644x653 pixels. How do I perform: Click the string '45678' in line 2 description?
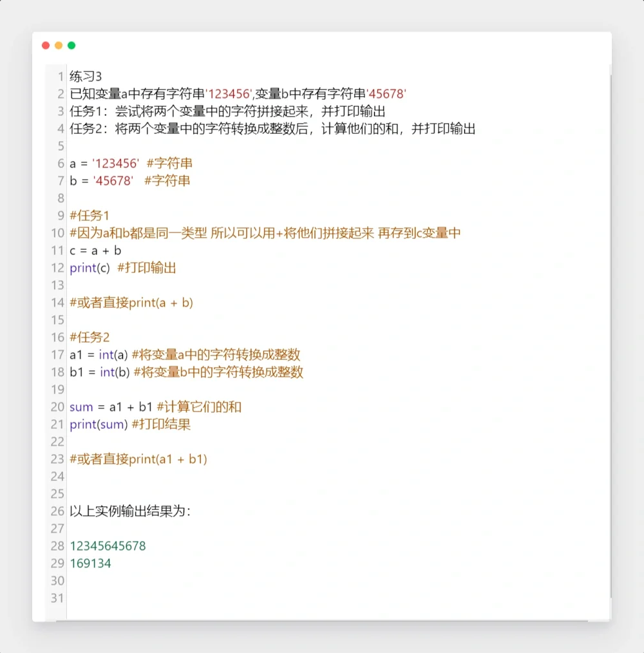(x=386, y=94)
